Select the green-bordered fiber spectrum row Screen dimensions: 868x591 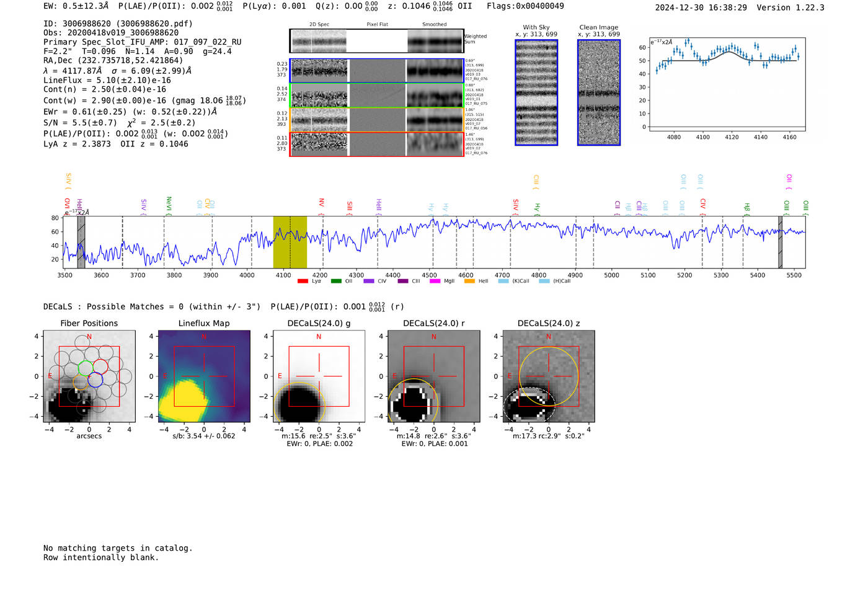tap(376, 96)
